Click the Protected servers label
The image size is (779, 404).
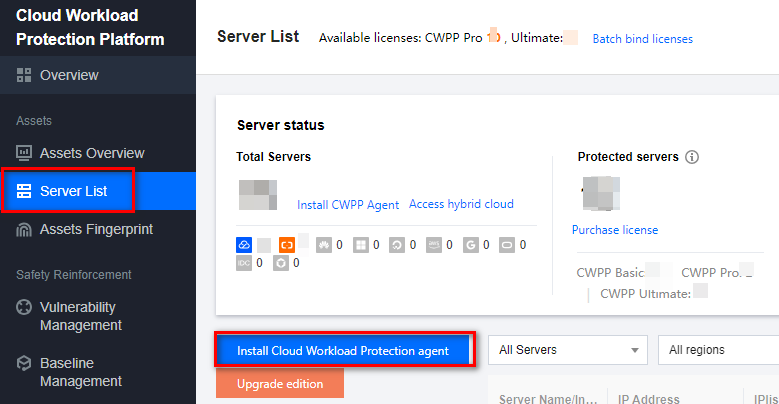coord(628,157)
